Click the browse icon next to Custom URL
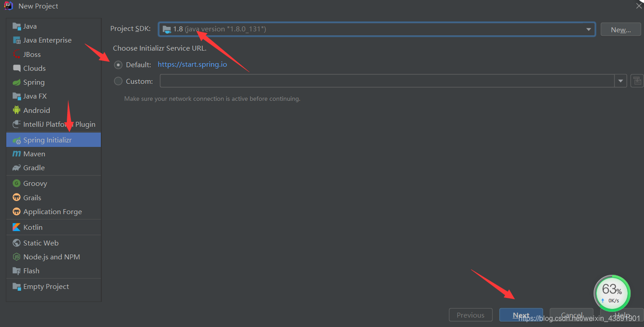 637,81
